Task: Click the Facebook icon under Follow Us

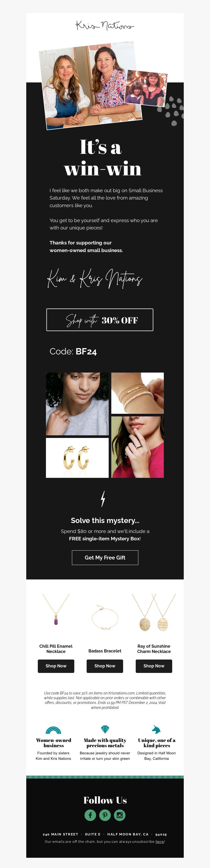Action: (90, 815)
